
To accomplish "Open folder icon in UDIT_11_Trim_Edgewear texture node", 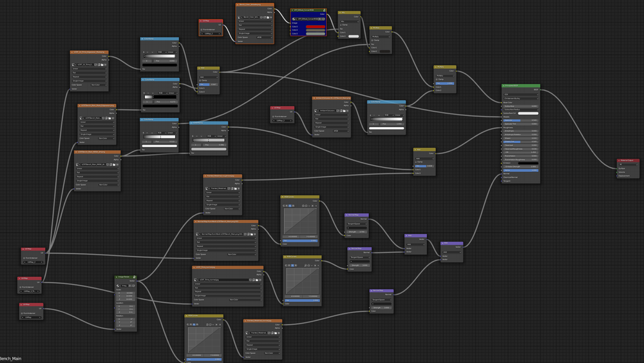I will [102, 64].
